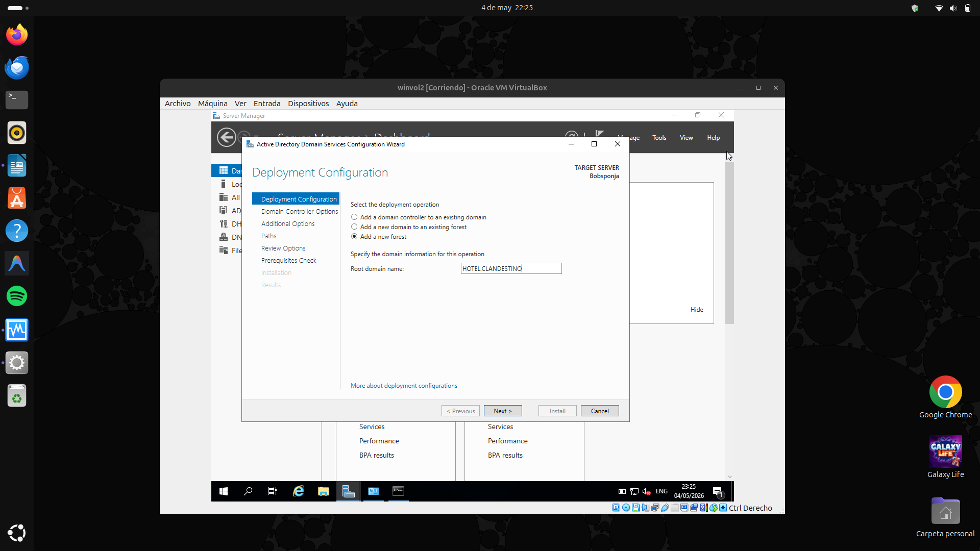Open Firefox from Ubuntu dock

click(17, 35)
